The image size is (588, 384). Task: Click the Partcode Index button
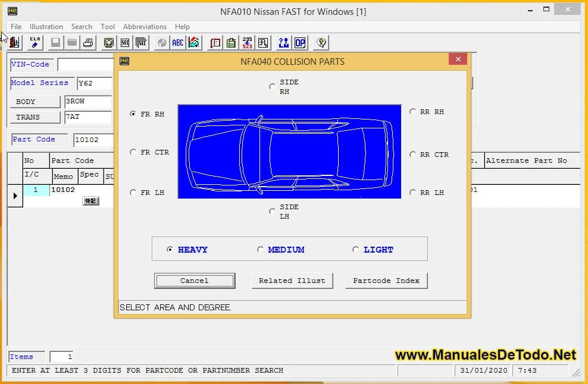[x=386, y=281]
